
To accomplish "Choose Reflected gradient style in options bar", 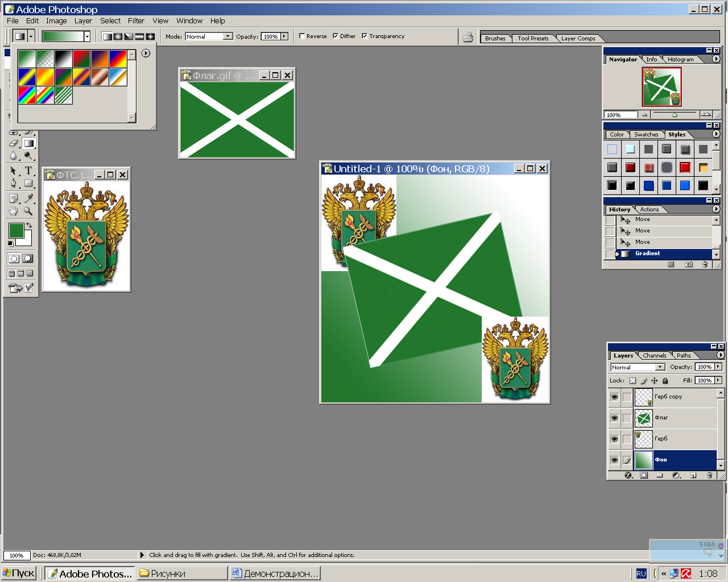I will tap(139, 36).
